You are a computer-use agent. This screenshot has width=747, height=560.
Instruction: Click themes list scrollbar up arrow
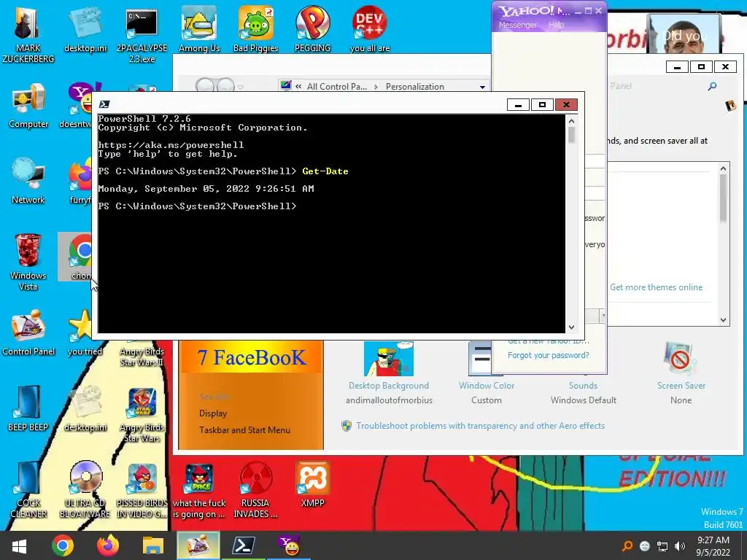click(x=723, y=168)
